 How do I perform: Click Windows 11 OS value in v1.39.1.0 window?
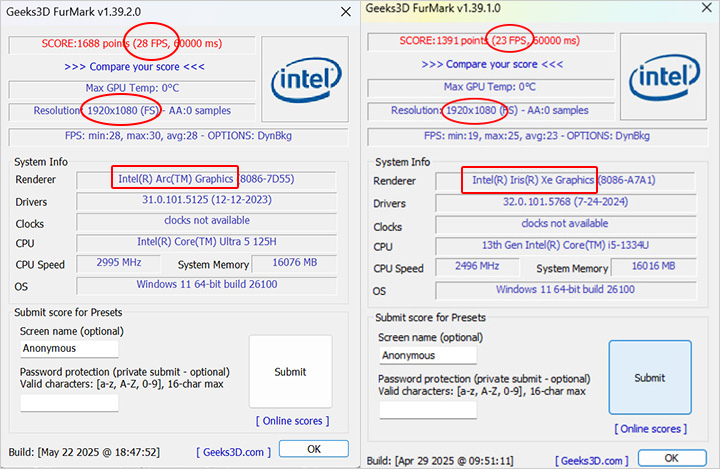tap(565, 289)
